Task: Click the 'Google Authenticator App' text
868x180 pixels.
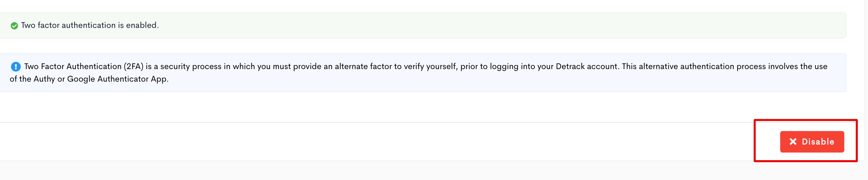Action: pos(118,79)
